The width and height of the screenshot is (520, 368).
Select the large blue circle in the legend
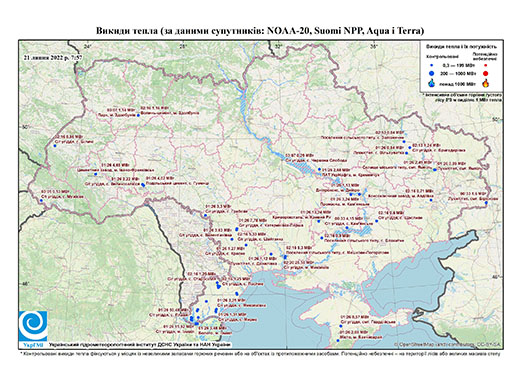(x=432, y=73)
